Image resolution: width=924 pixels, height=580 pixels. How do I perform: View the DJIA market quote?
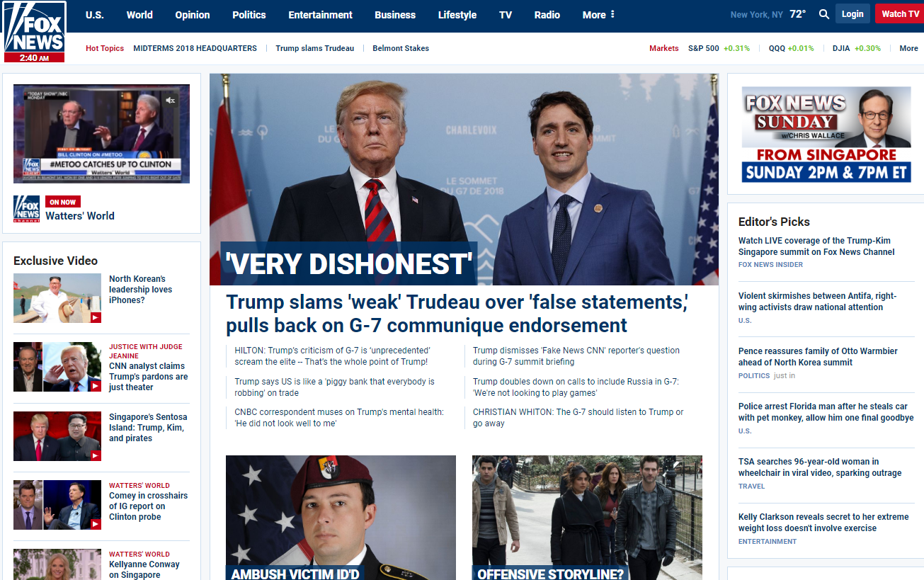pos(857,48)
